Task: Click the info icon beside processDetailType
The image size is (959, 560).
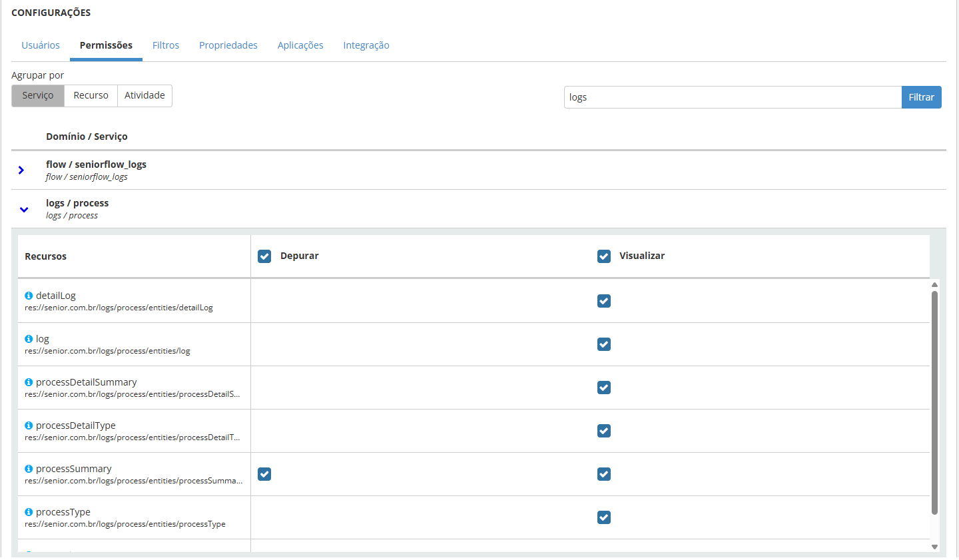Action: coord(29,425)
